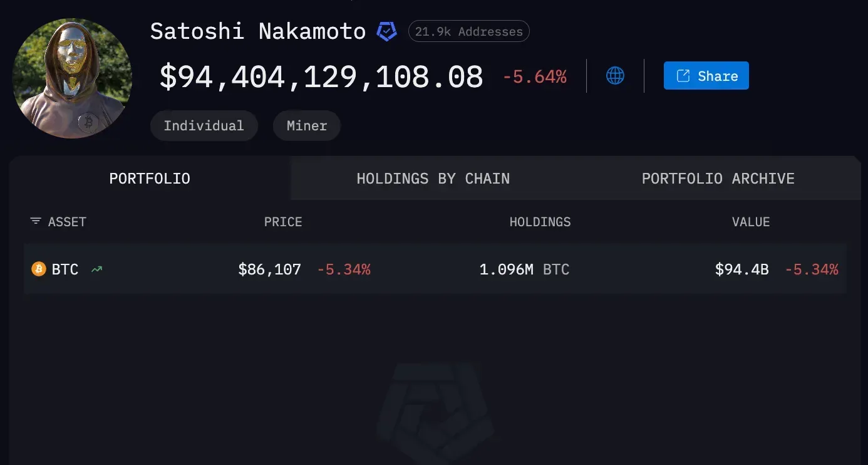This screenshot has height=465, width=868.
Task: Sort by the VALUE column header
Action: (751, 222)
